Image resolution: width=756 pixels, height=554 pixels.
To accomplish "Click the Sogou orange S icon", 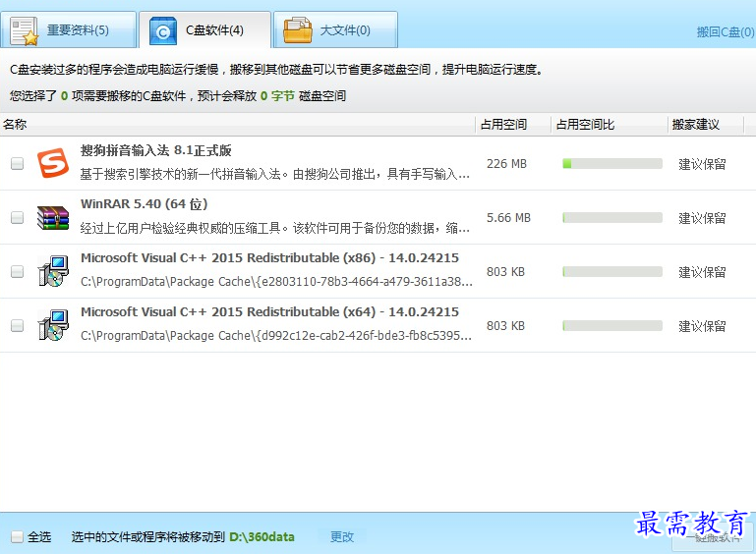I will 53,163.
